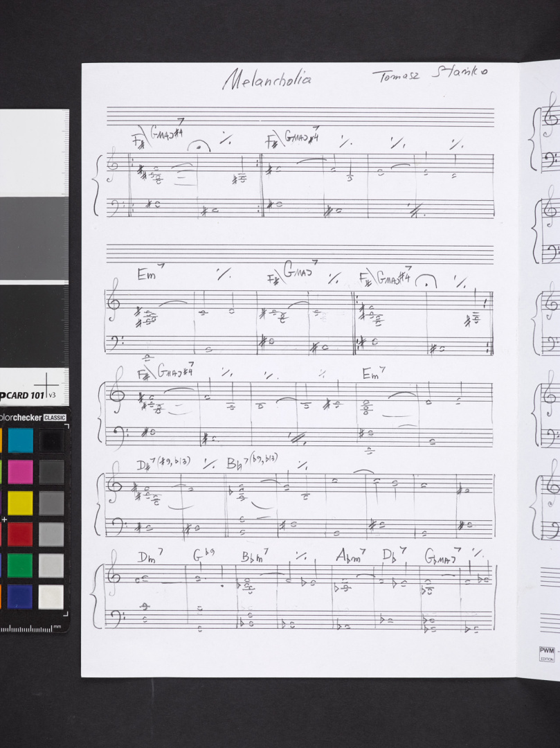Select the magenta color checker patch
560x748 pixels.
21,472
